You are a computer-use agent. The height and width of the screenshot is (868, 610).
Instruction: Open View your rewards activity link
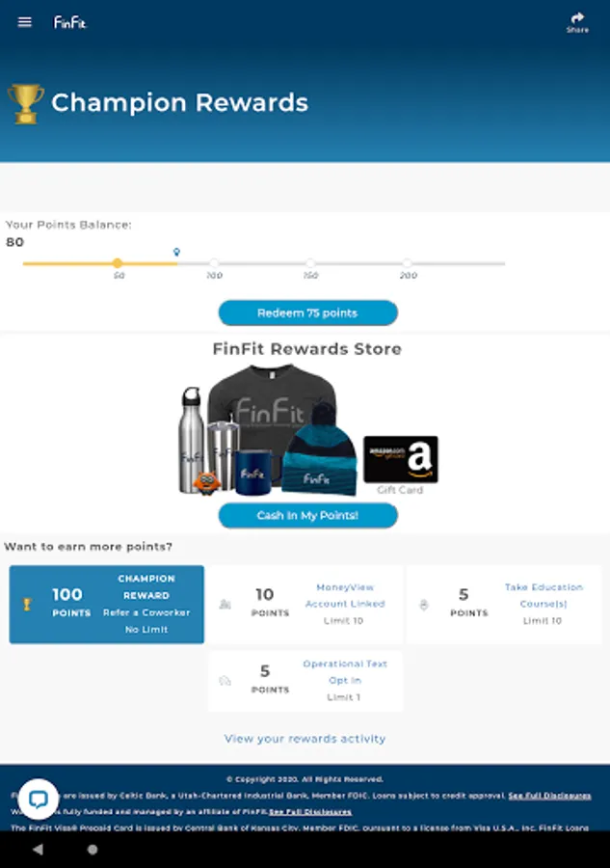pyautogui.click(x=305, y=739)
